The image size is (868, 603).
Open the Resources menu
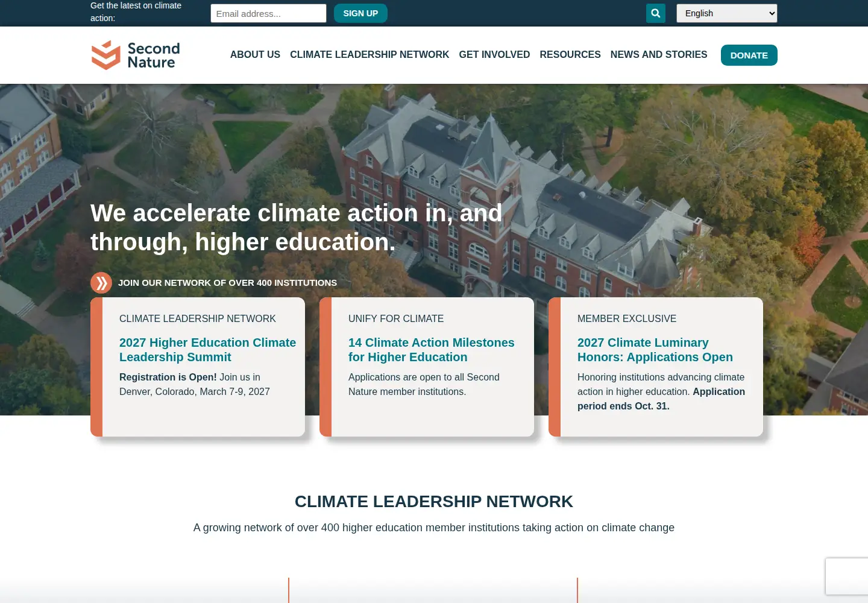coord(570,55)
